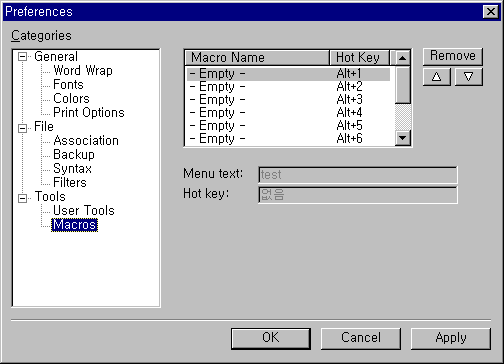Select Macros tree item
The height and width of the screenshot is (364, 504).
[74, 225]
